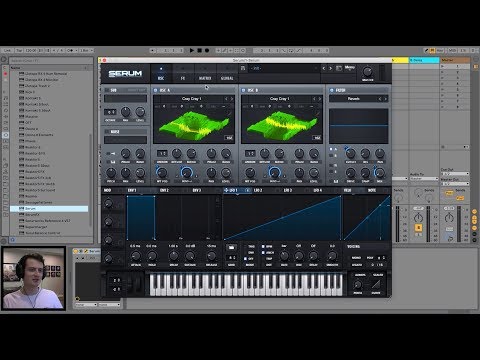Disable the FILTER power button
The width and height of the screenshot is (480, 360).
(331, 90)
